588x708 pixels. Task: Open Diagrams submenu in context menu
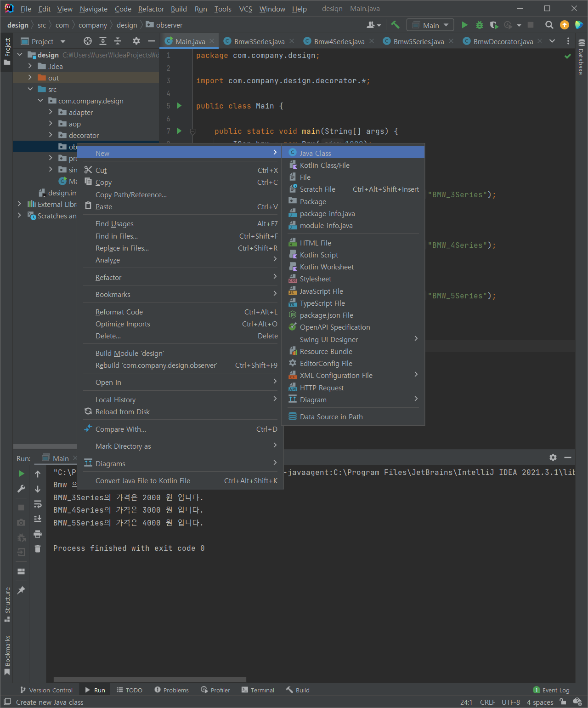point(181,463)
